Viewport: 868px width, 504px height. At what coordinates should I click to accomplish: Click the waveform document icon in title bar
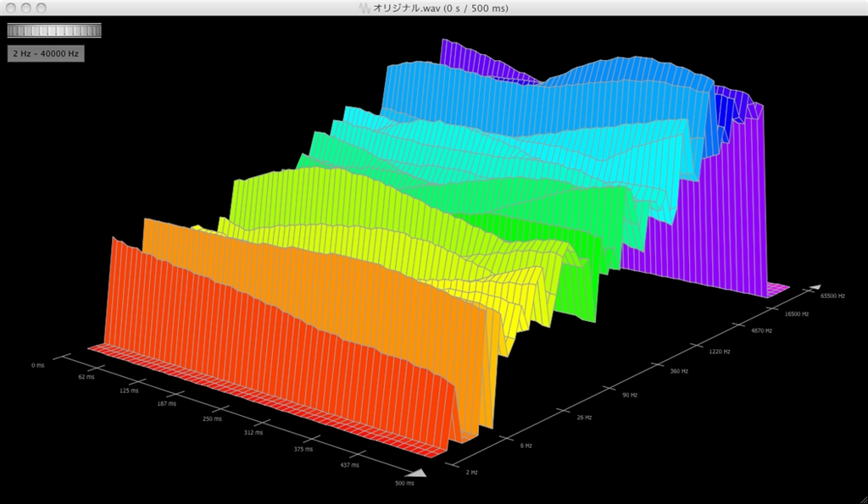pyautogui.click(x=366, y=8)
